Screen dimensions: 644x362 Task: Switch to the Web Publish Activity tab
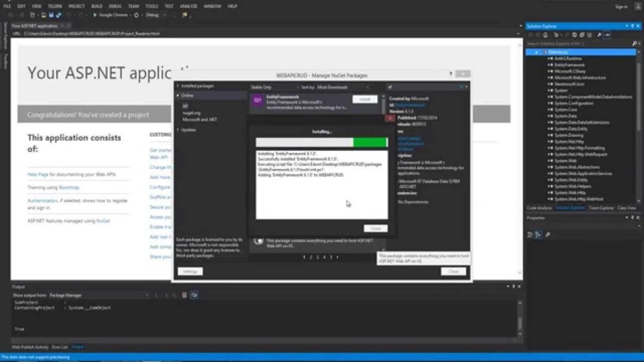(30, 347)
